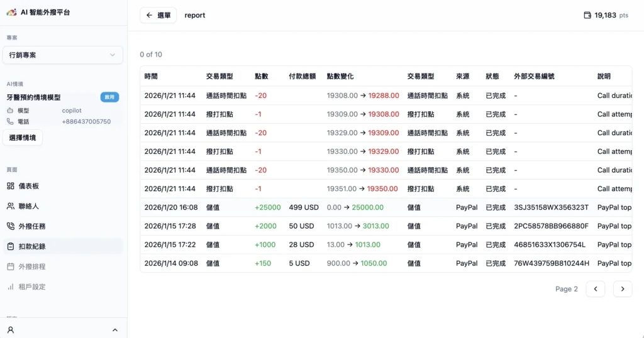Click the wallet icon beside 19,183 pts

pyautogui.click(x=587, y=15)
